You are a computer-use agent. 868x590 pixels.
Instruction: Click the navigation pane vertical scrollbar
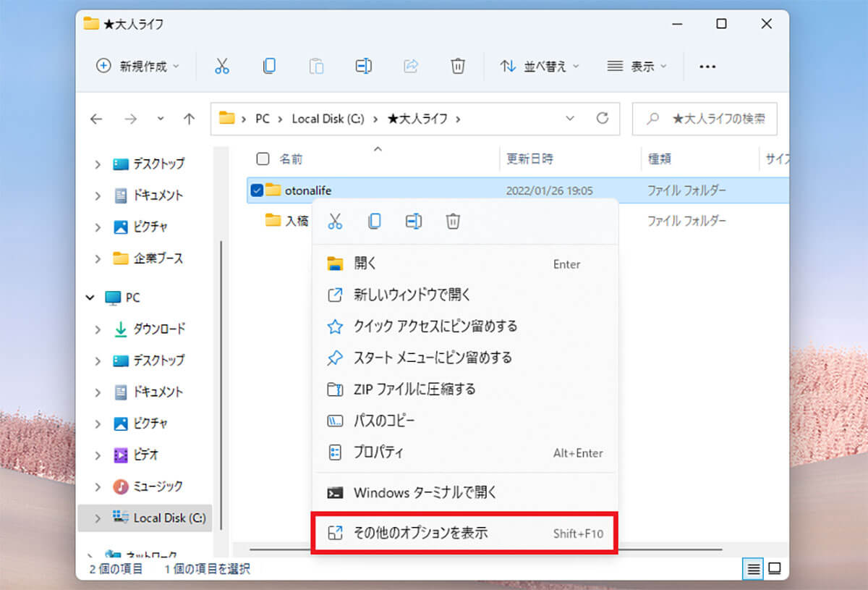point(222,384)
